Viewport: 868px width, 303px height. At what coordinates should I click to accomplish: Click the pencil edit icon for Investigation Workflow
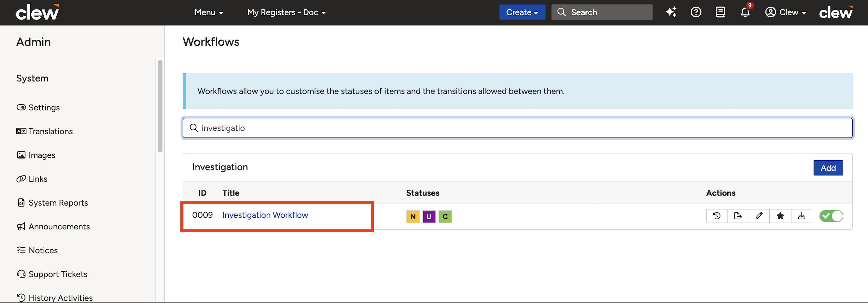pos(759,216)
